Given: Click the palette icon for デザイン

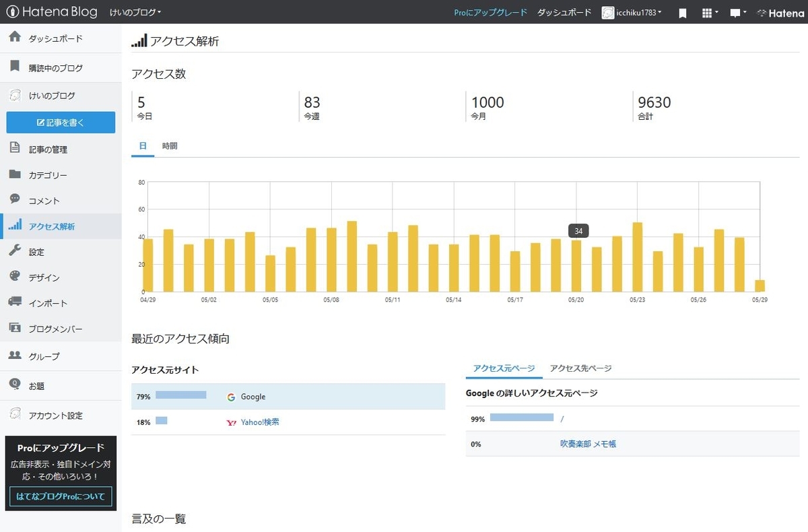Looking at the screenshot, I should tap(15, 276).
